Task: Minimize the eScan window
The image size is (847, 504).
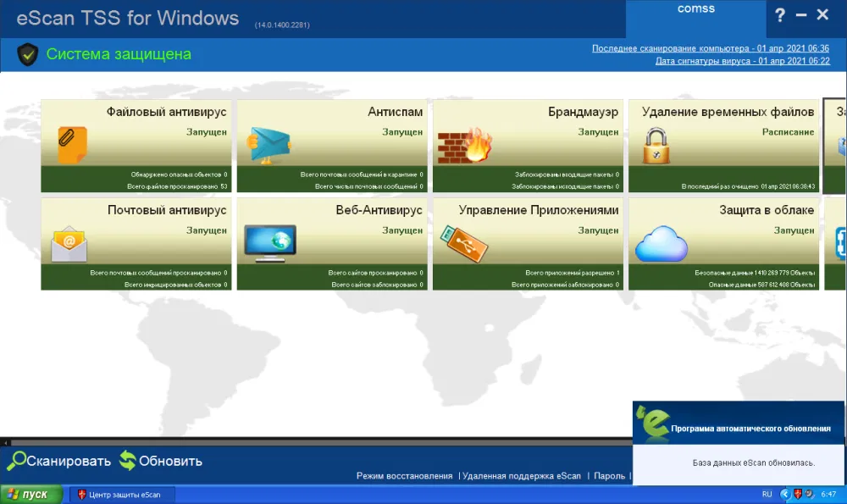Action: (801, 15)
